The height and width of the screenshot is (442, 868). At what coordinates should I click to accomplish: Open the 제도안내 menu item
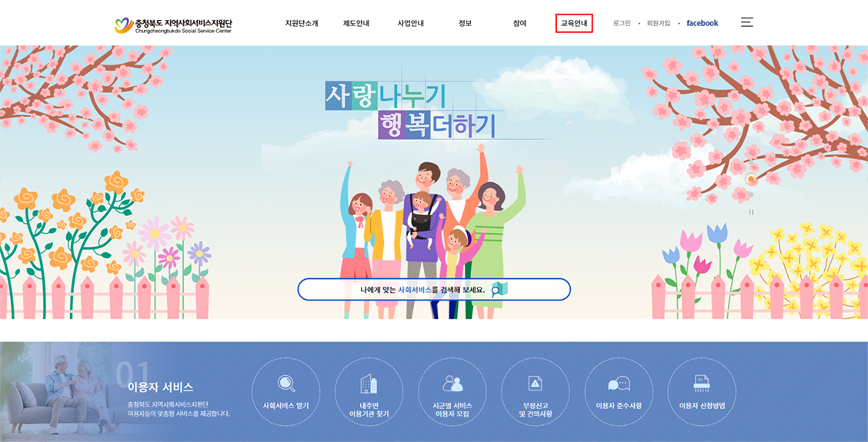click(x=356, y=23)
